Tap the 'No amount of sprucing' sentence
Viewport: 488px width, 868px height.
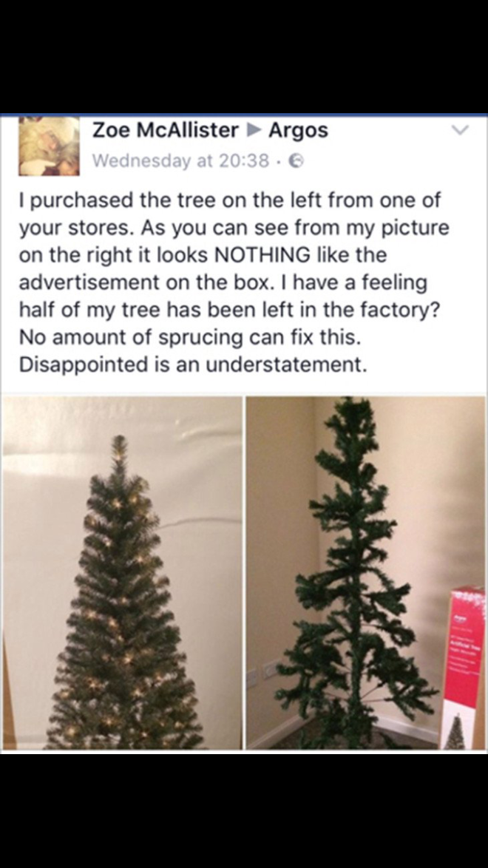click(x=190, y=338)
